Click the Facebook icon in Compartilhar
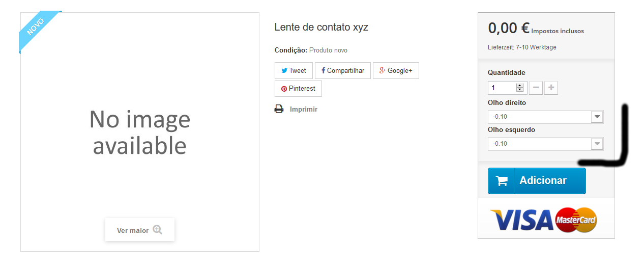The width and height of the screenshot is (644, 266). click(323, 71)
